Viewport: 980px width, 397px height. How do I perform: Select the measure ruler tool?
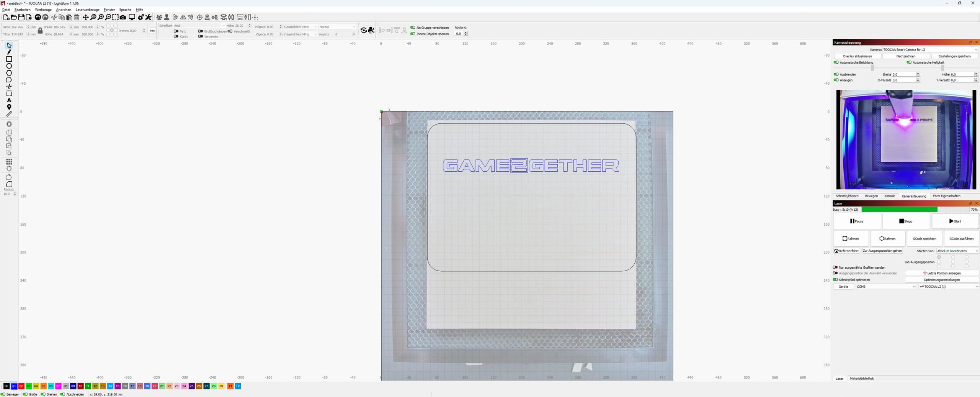point(9,114)
